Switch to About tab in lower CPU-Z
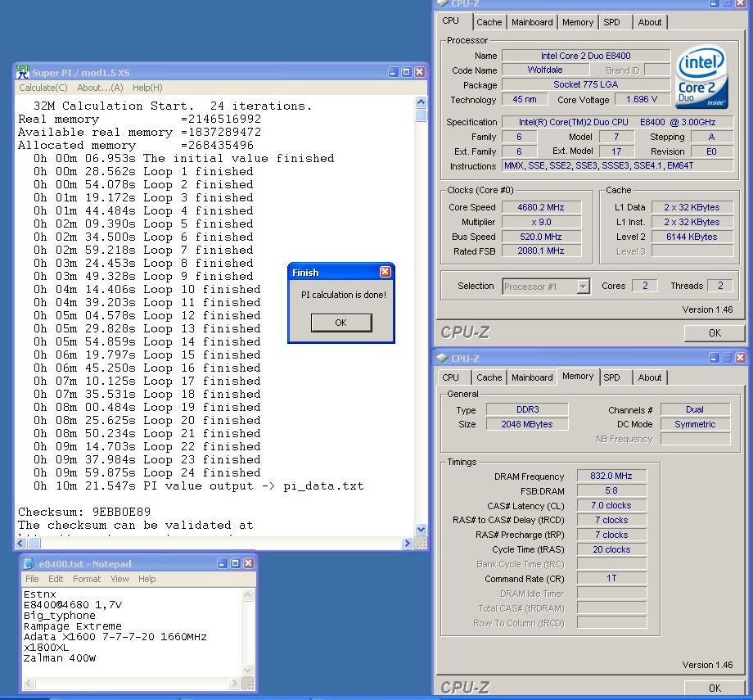The image size is (753, 700). click(x=649, y=377)
